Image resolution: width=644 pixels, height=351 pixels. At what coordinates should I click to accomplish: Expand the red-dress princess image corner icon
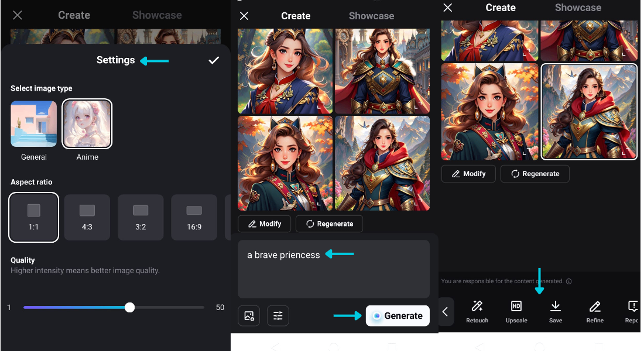(x=320, y=105)
